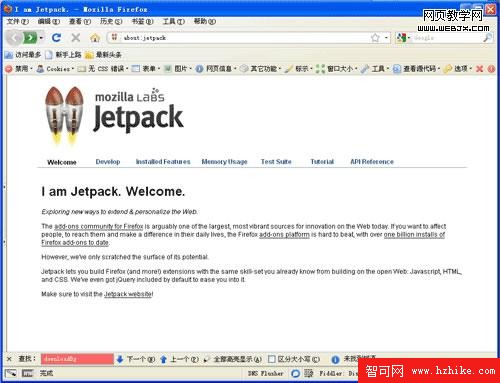This screenshot has width=500, height=383.
Task: Visit the Jetpack website link
Action: coord(128,294)
